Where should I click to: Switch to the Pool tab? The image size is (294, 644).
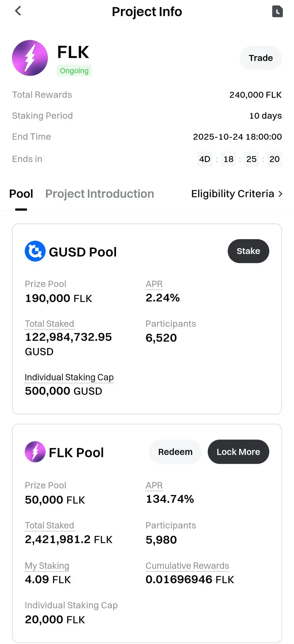click(x=21, y=194)
